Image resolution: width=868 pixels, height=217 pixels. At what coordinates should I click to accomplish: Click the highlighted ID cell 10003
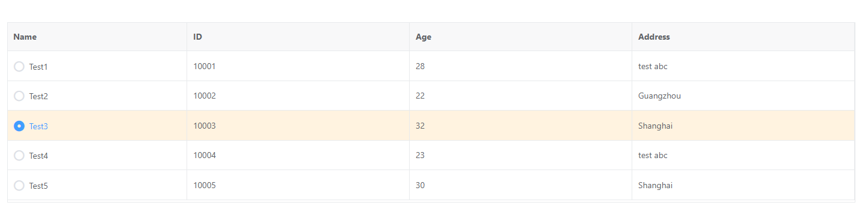coord(298,126)
